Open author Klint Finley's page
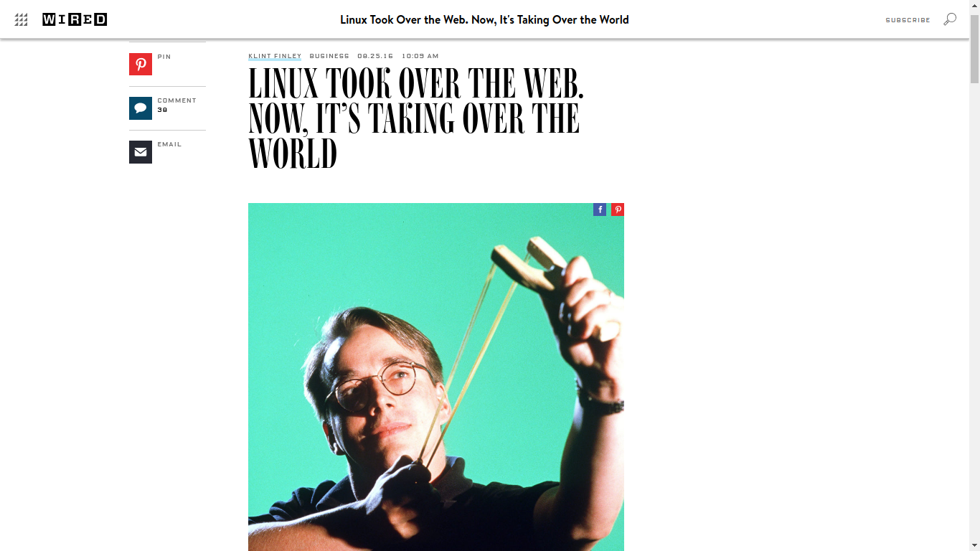The height and width of the screenshot is (551, 980). click(x=275, y=56)
